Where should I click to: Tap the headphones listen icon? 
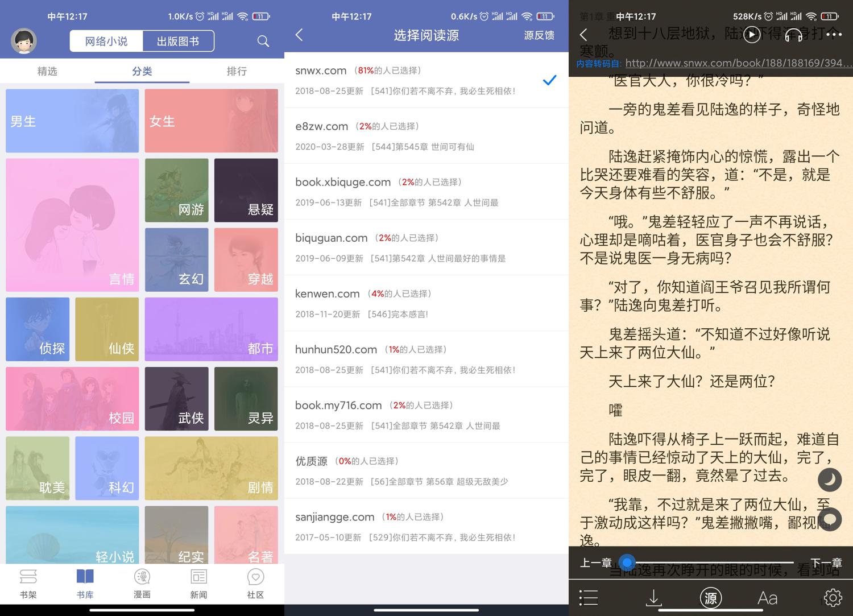(x=793, y=35)
